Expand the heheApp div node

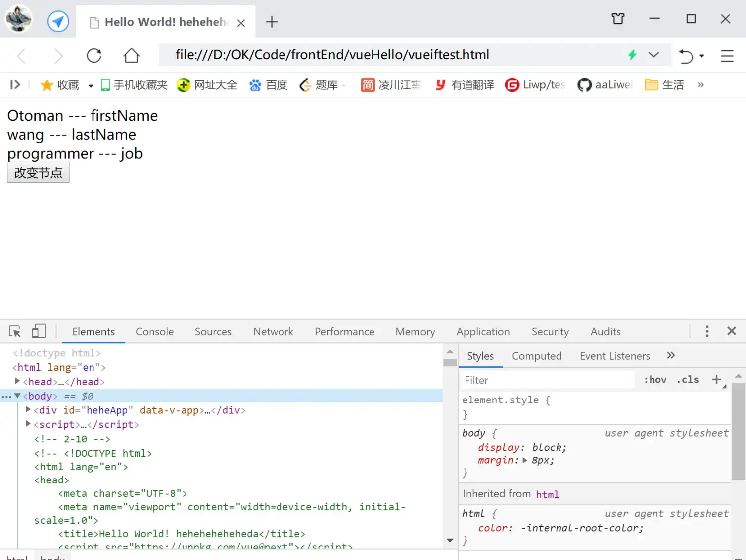(x=28, y=410)
